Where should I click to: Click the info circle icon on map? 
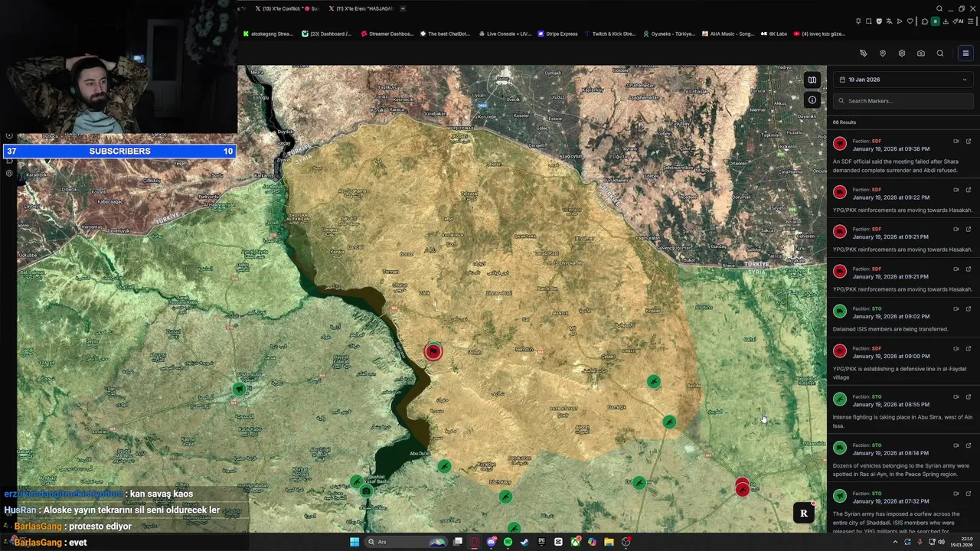[812, 100]
